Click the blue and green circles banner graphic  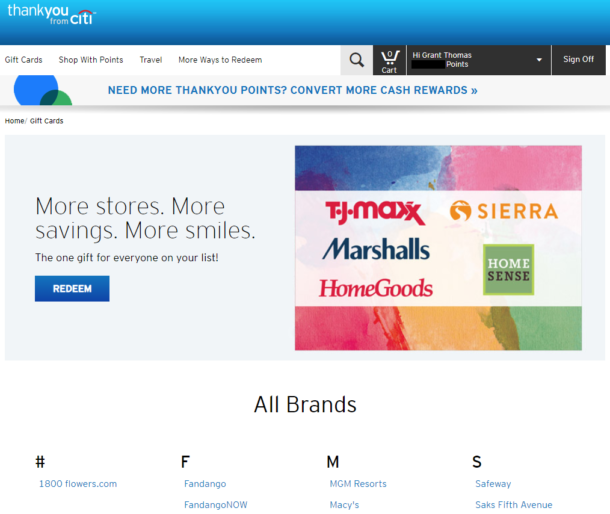tap(43, 90)
